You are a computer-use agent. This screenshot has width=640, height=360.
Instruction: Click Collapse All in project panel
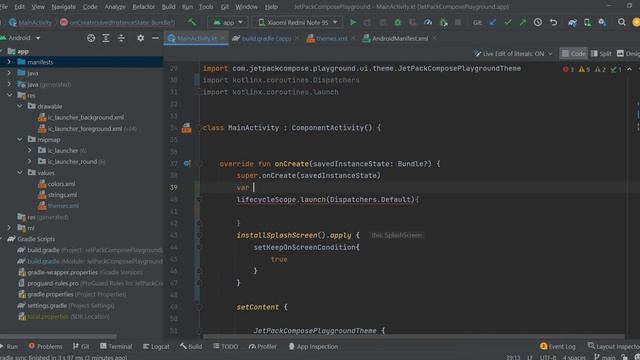(121, 38)
